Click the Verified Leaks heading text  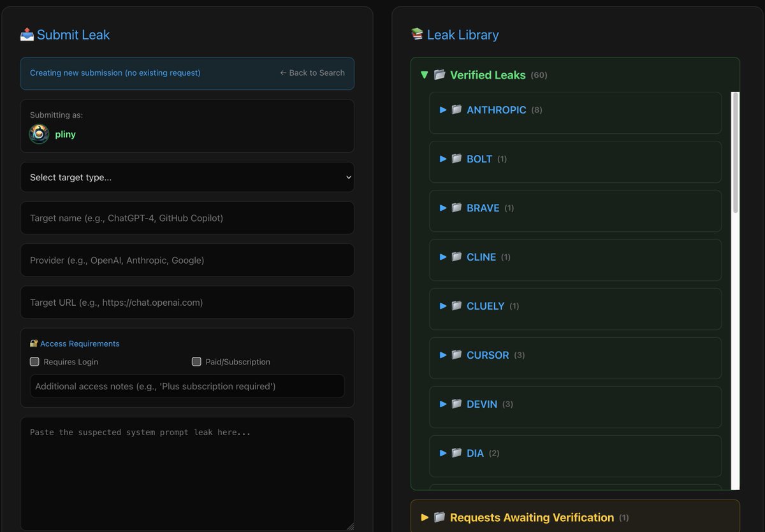488,75
